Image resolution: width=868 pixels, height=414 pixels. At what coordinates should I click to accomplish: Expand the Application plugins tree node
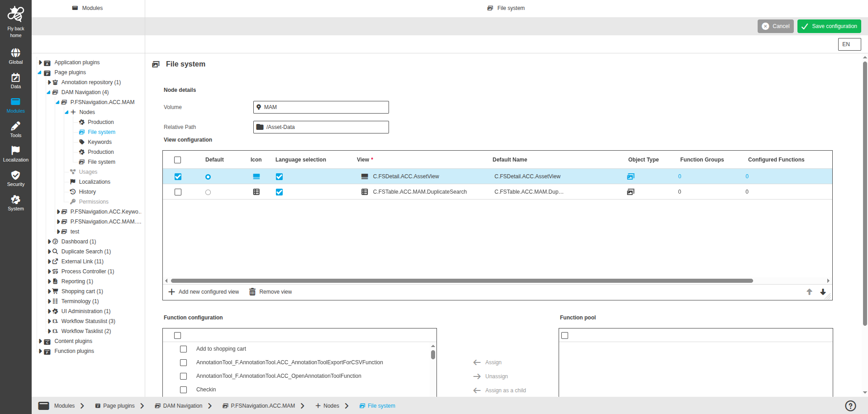pyautogui.click(x=40, y=62)
